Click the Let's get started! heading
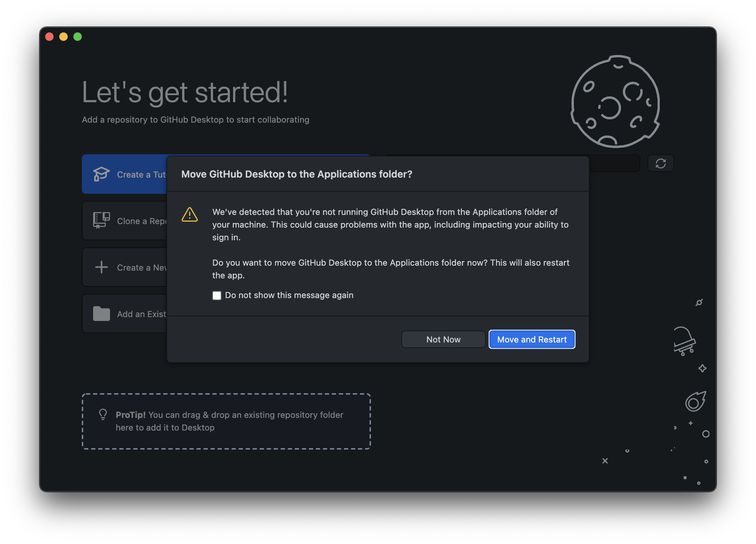 pyautogui.click(x=185, y=92)
